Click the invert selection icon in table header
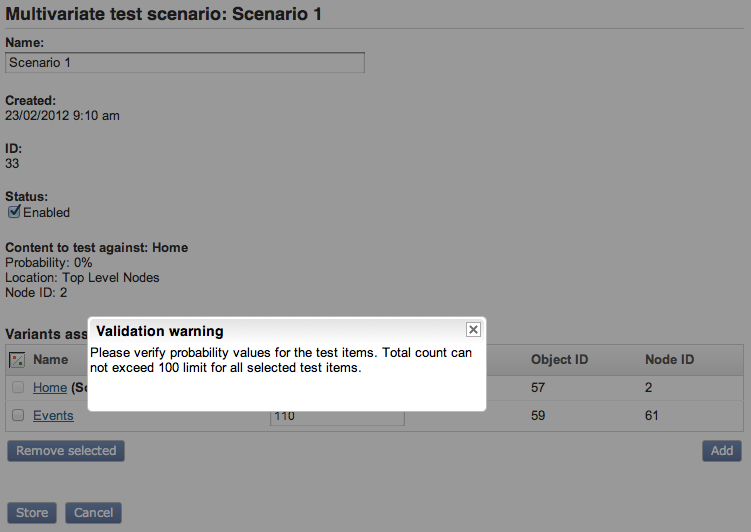The image size is (751, 532). 17,360
